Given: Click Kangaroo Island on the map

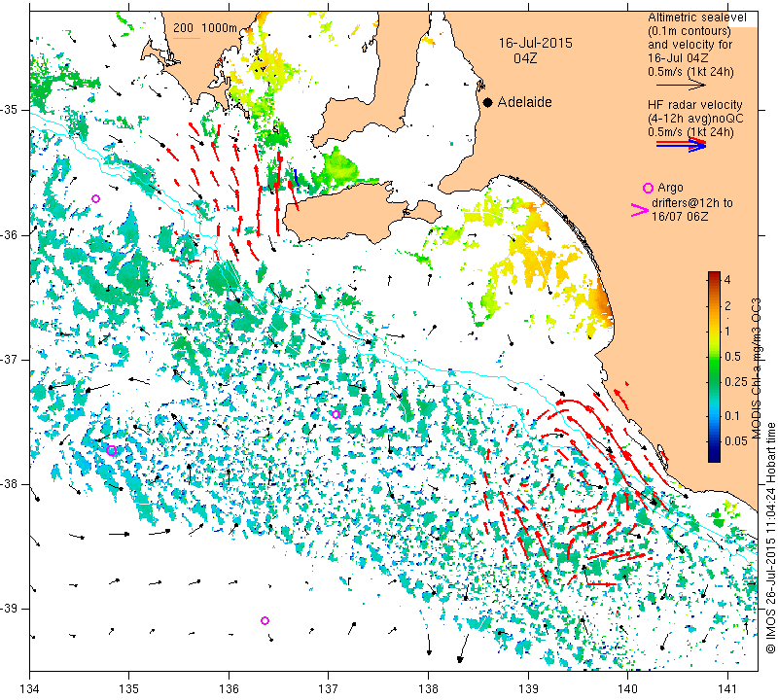Looking at the screenshot, I should coord(347,213).
